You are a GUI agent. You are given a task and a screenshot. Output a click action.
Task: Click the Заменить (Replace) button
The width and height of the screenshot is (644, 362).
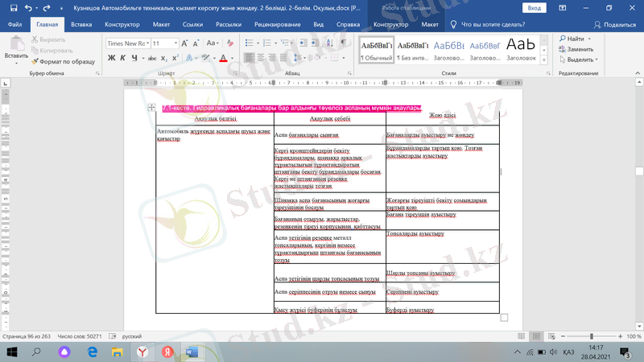click(576, 49)
